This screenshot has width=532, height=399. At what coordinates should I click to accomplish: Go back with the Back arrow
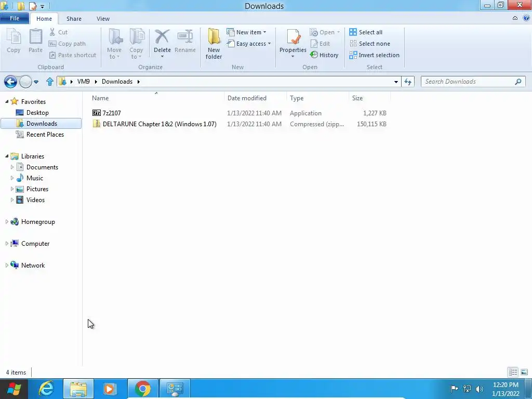[x=10, y=82]
